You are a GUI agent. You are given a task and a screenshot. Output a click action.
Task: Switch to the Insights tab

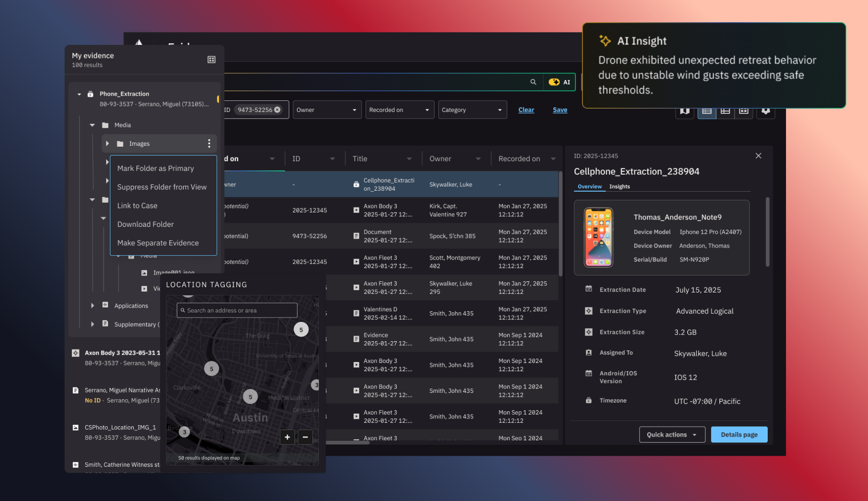pyautogui.click(x=620, y=186)
